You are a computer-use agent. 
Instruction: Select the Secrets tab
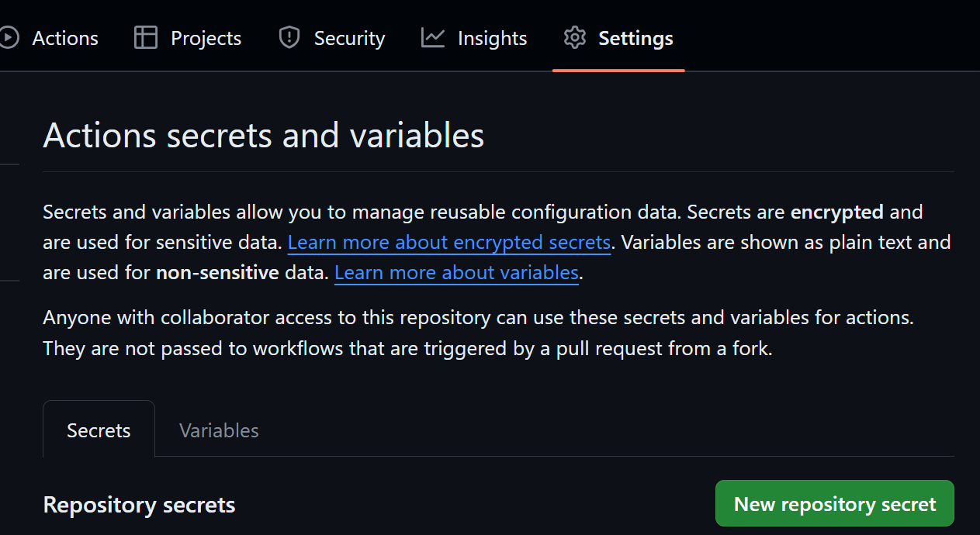pyautogui.click(x=99, y=430)
